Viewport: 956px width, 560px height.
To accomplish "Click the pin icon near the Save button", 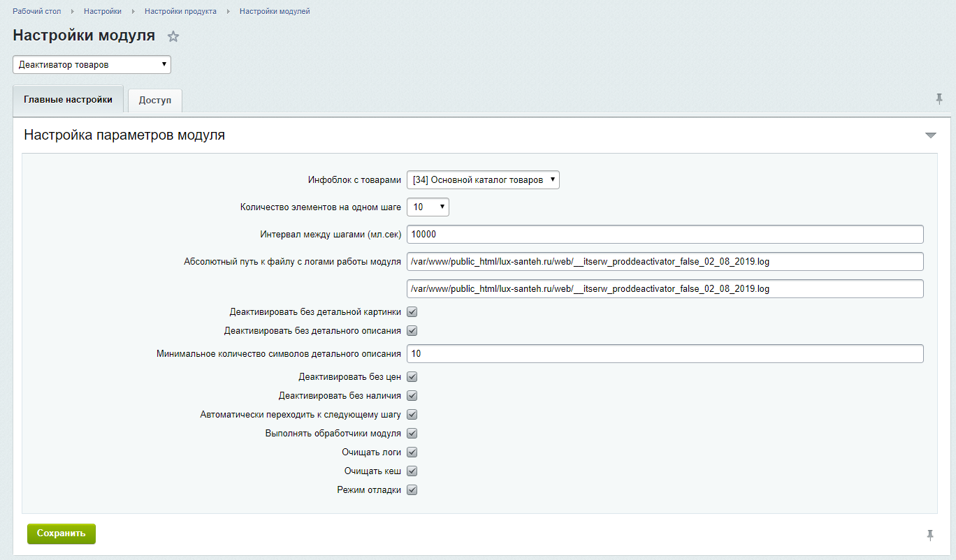I will (x=929, y=535).
